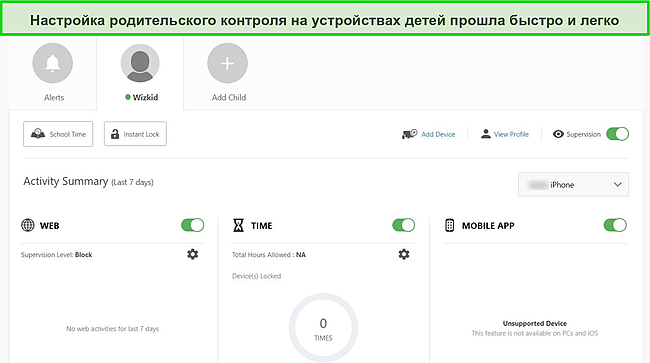Image resolution: width=650 pixels, height=363 pixels.
Task: Click the MOBILE APP phone icon
Action: [x=449, y=225]
